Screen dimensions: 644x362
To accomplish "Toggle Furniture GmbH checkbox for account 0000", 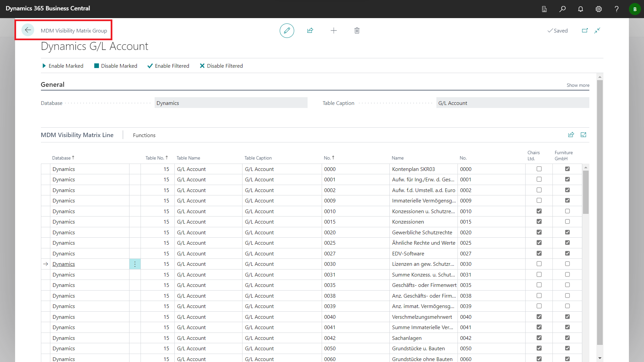I will pyautogui.click(x=567, y=169).
